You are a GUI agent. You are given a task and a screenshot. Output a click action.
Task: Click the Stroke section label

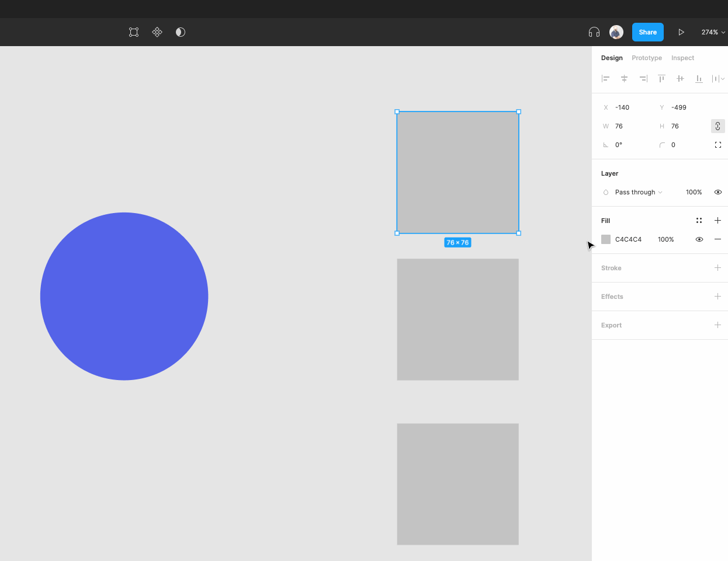click(x=611, y=268)
